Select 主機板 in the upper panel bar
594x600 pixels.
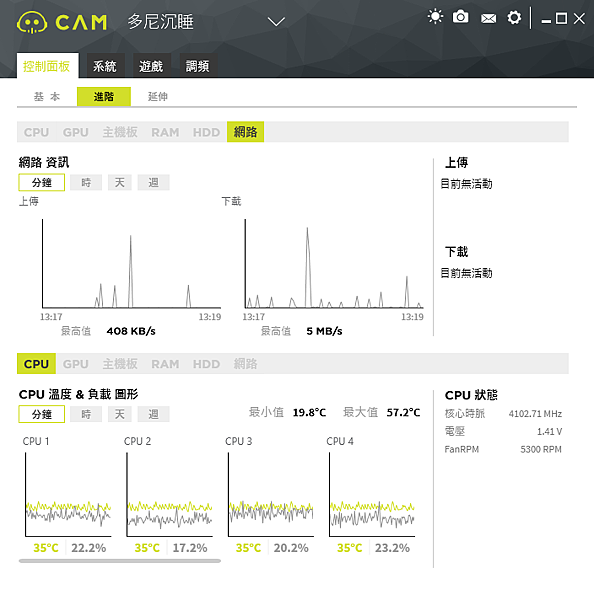point(120,132)
